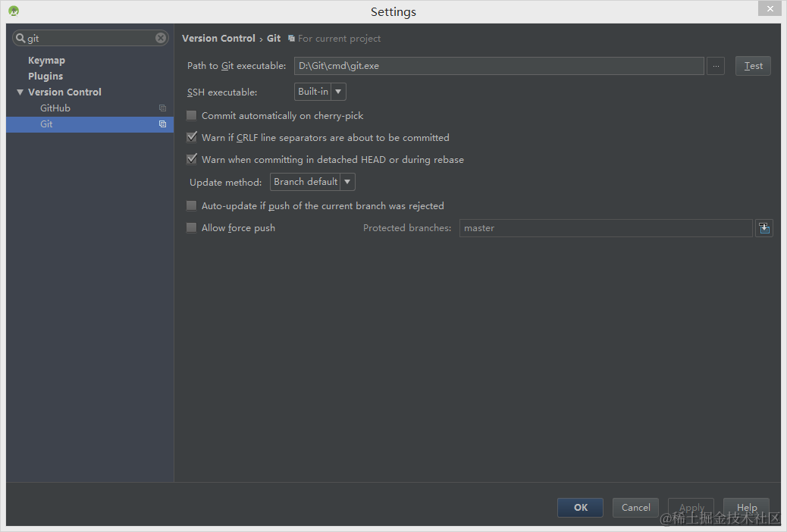Click the Protected branches master field
This screenshot has height=532, width=787.
tap(606, 228)
